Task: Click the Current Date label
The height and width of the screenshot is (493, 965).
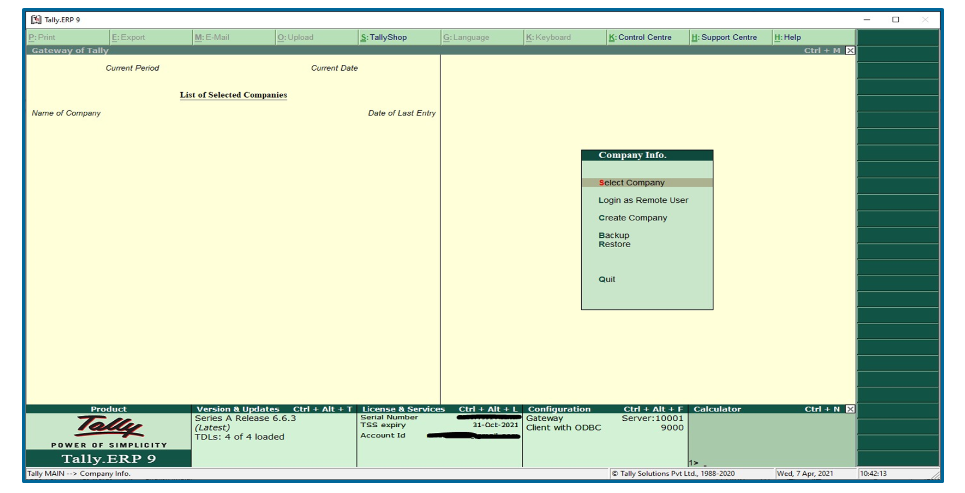Action: pos(334,68)
